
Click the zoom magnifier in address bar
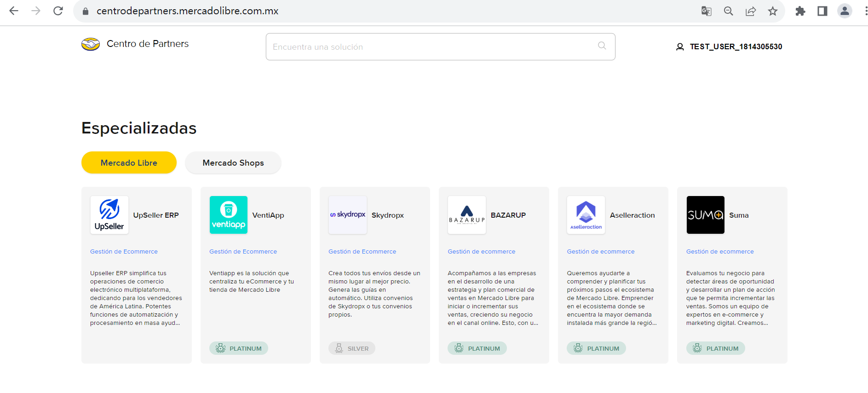coord(728,11)
